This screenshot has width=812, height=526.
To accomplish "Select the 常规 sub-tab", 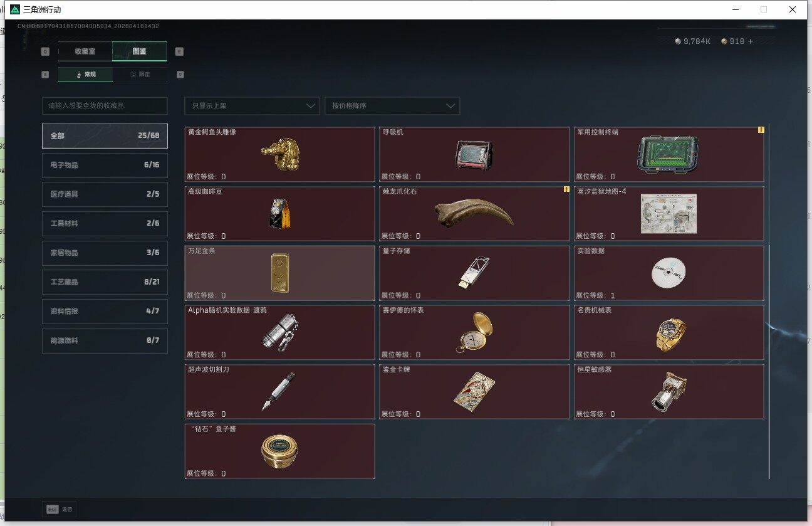I will 86,75.
